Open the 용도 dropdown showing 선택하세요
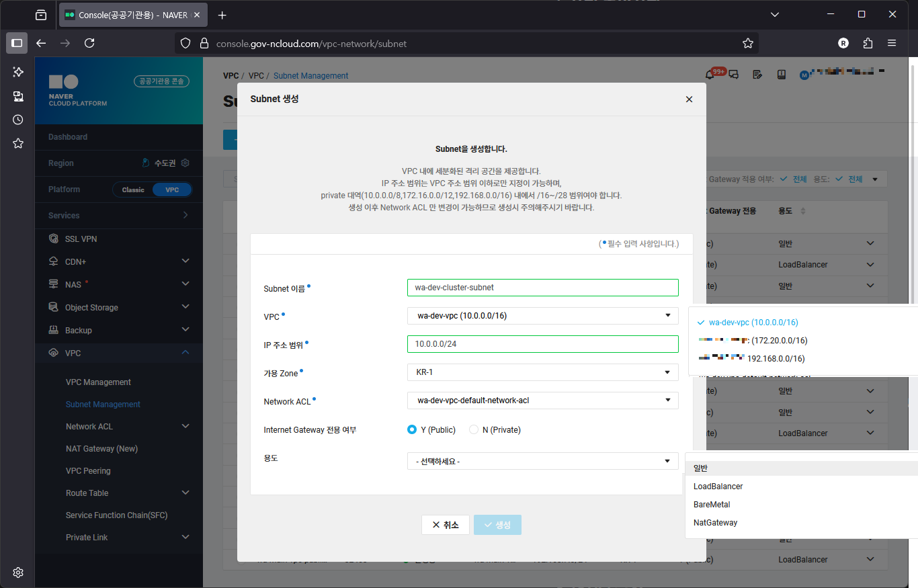918x588 pixels. click(x=543, y=461)
